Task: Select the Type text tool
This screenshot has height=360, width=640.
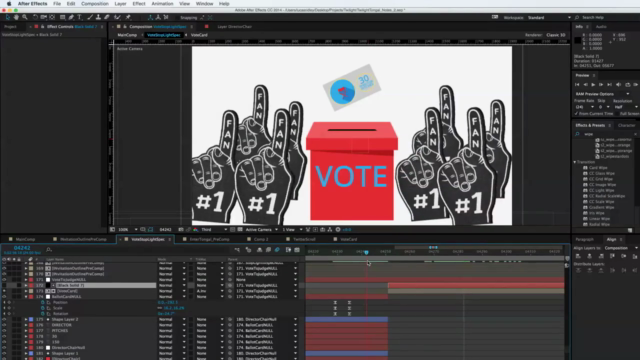Action: pyautogui.click(x=80, y=17)
